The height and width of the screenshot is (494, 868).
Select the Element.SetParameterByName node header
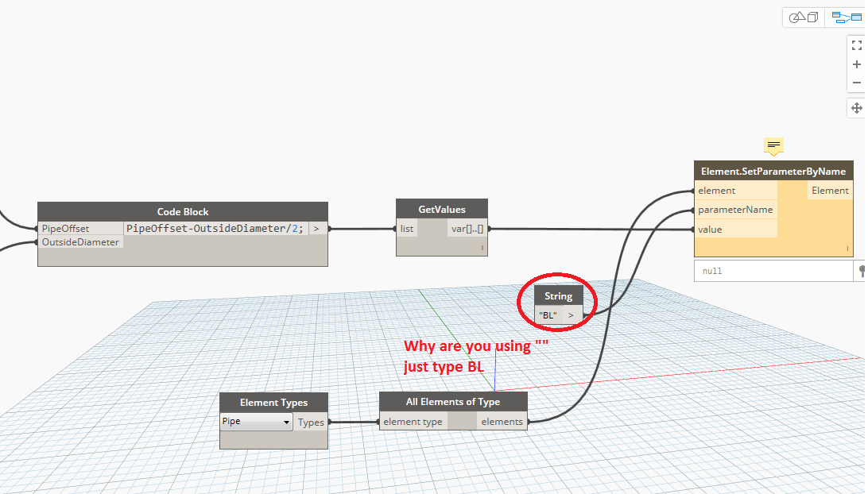tap(773, 172)
